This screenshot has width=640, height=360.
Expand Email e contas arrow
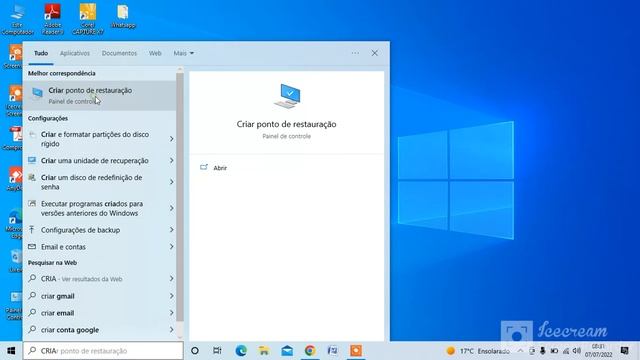tap(171, 247)
